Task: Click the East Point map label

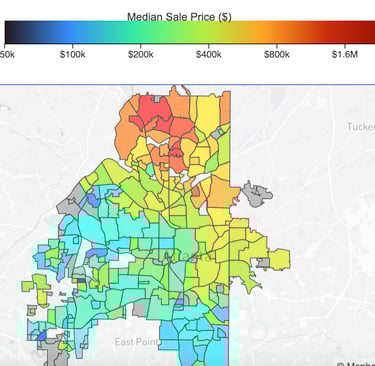Action: coord(136,342)
